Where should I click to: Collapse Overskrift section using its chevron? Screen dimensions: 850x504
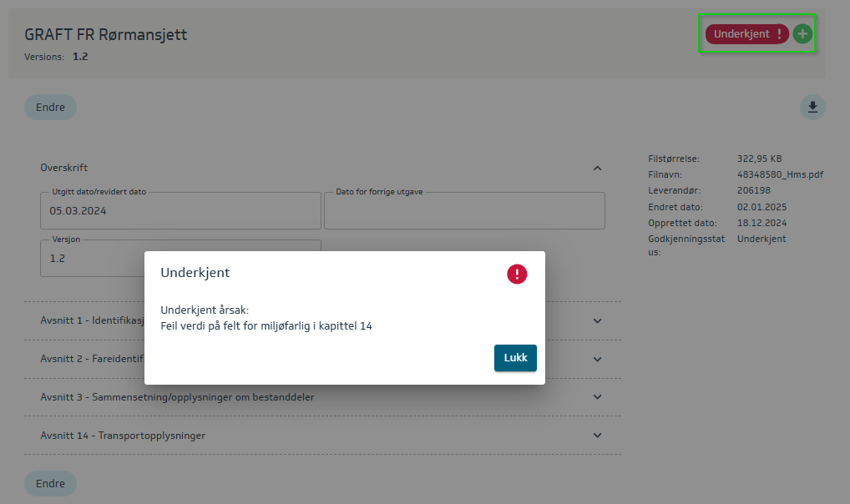click(597, 168)
